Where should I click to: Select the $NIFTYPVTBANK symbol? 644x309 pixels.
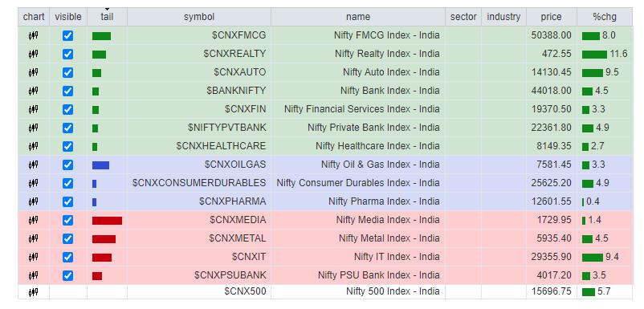click(226, 128)
